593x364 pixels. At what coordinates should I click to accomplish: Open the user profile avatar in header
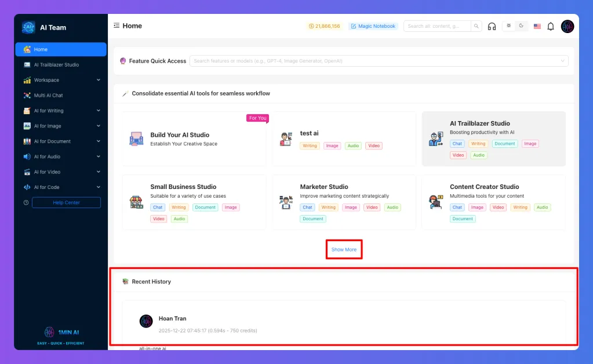click(x=567, y=26)
